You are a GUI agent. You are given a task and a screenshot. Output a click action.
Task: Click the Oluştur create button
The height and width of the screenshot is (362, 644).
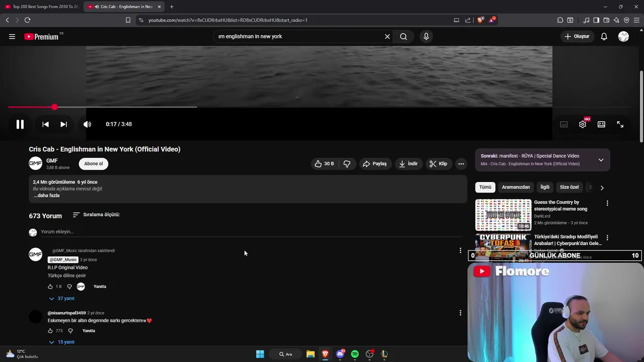coord(577,36)
